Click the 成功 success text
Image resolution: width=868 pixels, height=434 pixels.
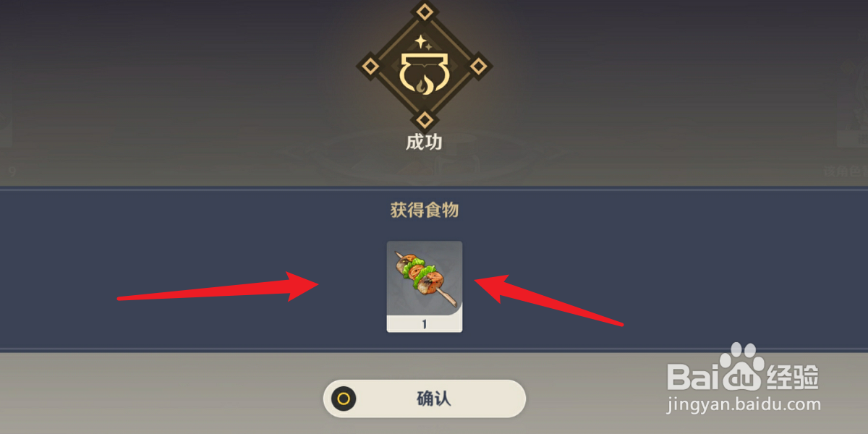424,142
